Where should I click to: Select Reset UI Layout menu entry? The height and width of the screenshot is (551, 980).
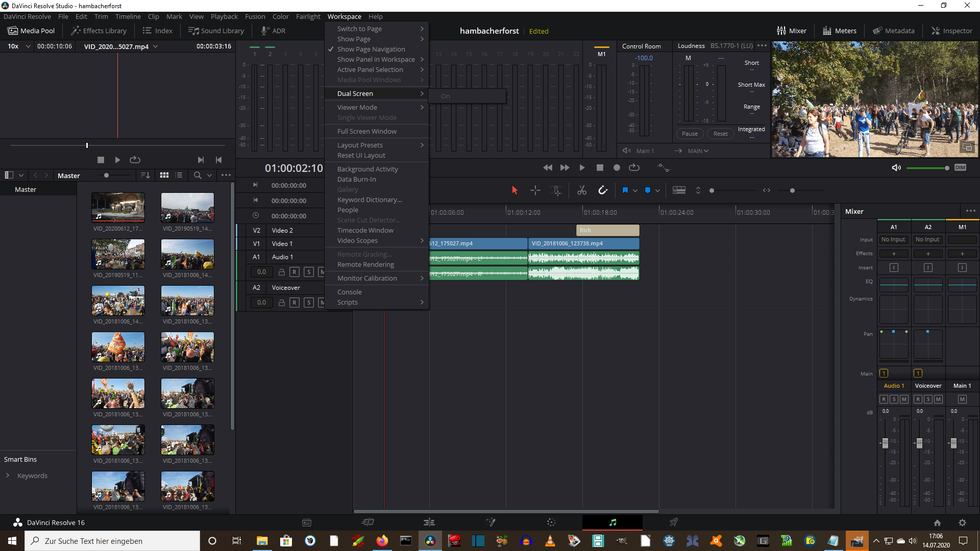click(x=376, y=155)
